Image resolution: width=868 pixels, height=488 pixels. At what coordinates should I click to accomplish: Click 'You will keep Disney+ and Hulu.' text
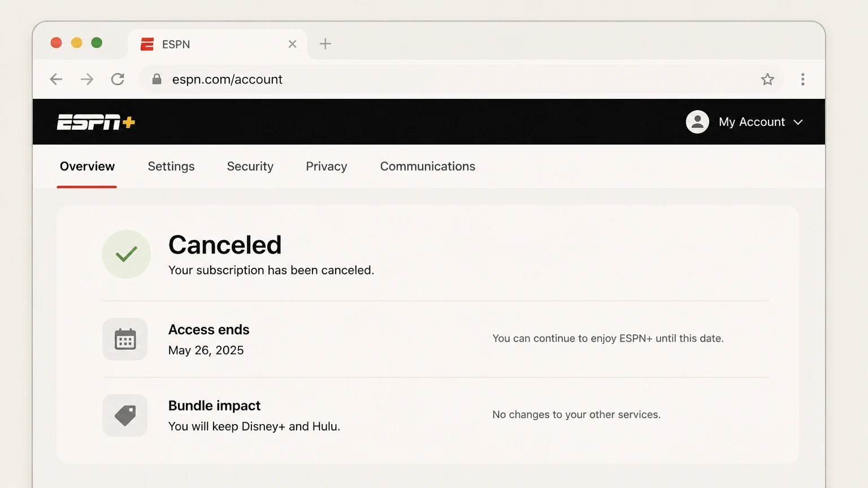pos(254,426)
